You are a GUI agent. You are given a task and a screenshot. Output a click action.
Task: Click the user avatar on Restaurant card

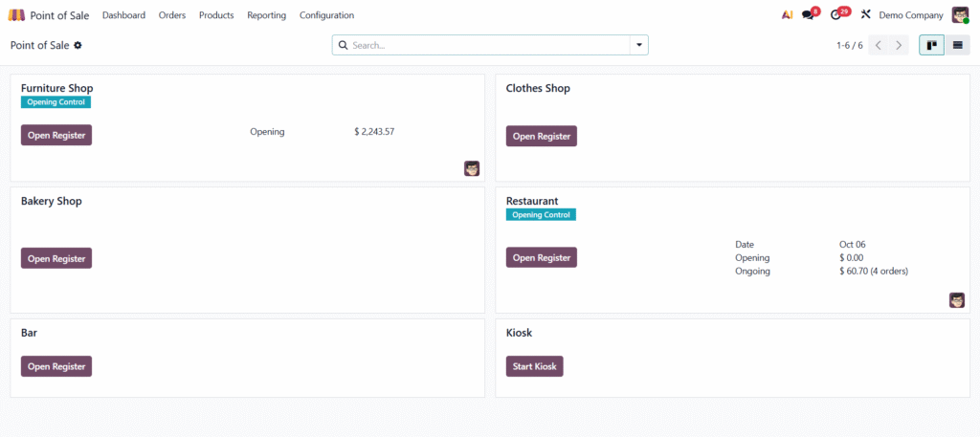[x=957, y=300]
